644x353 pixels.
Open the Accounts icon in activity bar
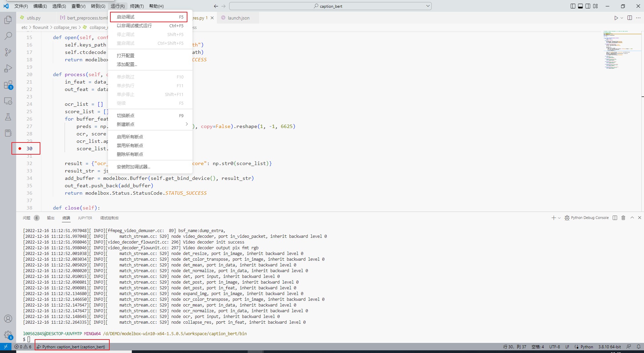[8, 319]
